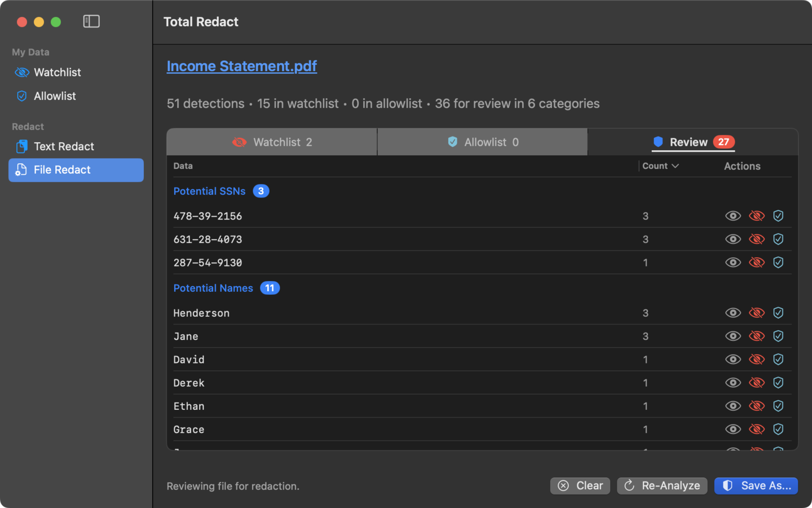
Task: Preview Ethan with the eye icon
Action: tap(732, 406)
